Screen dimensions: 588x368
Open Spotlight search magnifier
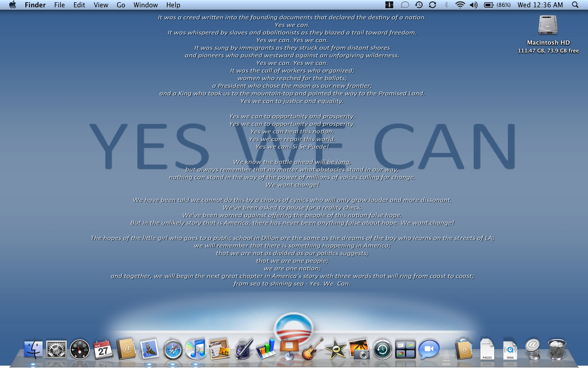575,5
